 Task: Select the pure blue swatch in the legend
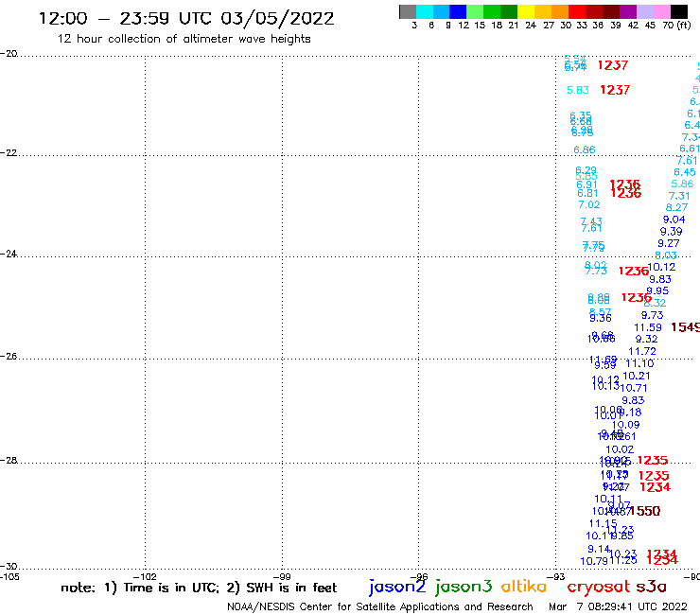point(458,11)
